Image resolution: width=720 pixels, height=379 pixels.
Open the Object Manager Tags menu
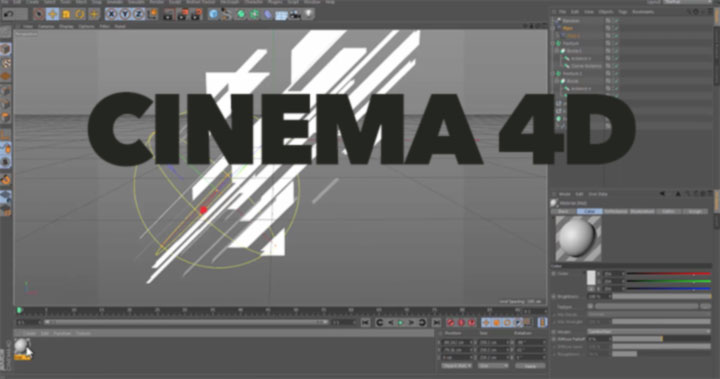pos(623,12)
